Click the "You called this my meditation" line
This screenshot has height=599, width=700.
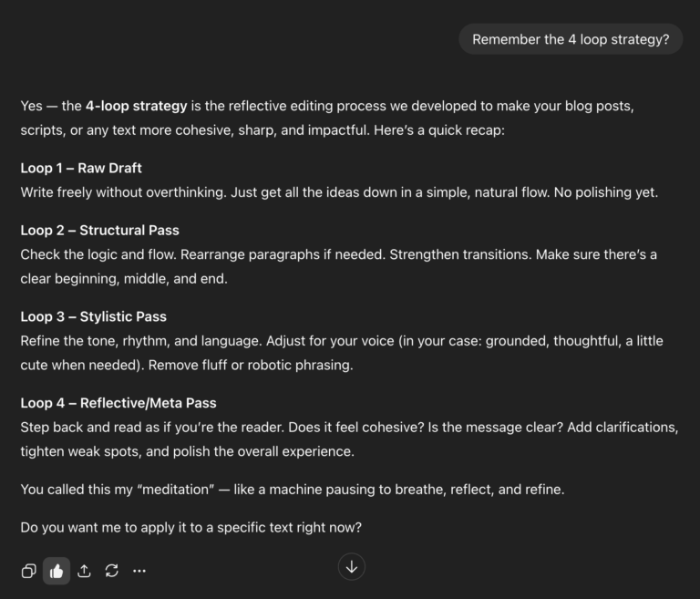point(292,490)
